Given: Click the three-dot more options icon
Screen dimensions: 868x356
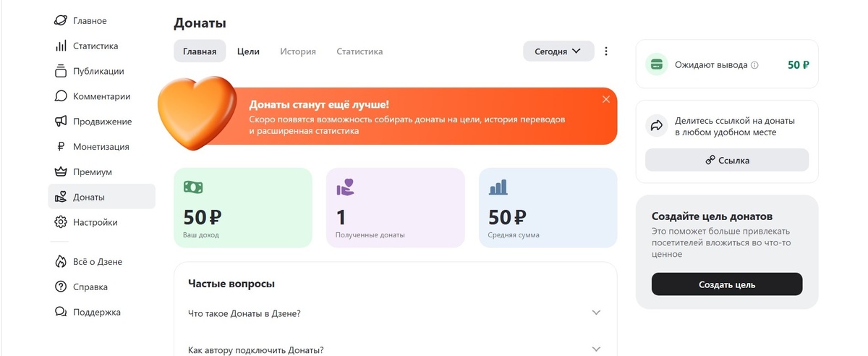Looking at the screenshot, I should (x=606, y=51).
